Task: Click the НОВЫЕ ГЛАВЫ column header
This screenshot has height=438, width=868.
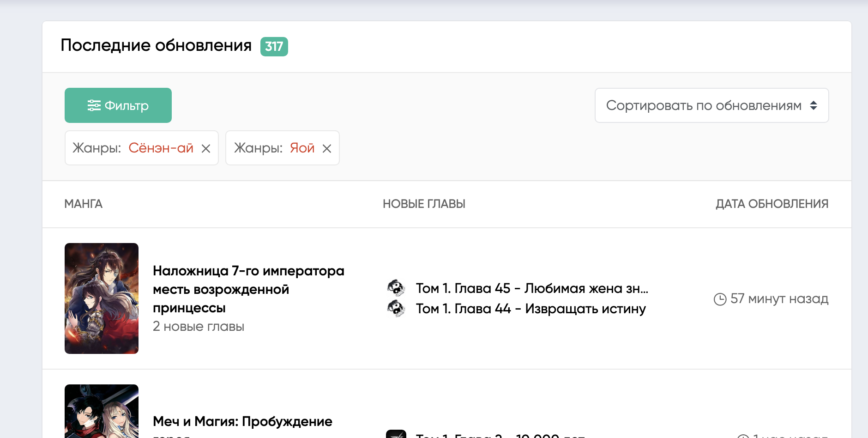Action: (x=424, y=204)
